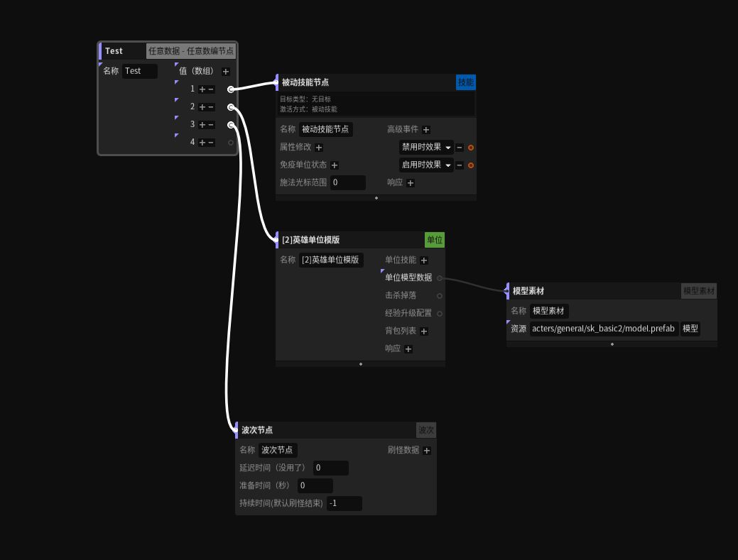Add 响应 in 被动技能节点 node
This screenshot has width=738, height=560.
pyautogui.click(x=411, y=183)
